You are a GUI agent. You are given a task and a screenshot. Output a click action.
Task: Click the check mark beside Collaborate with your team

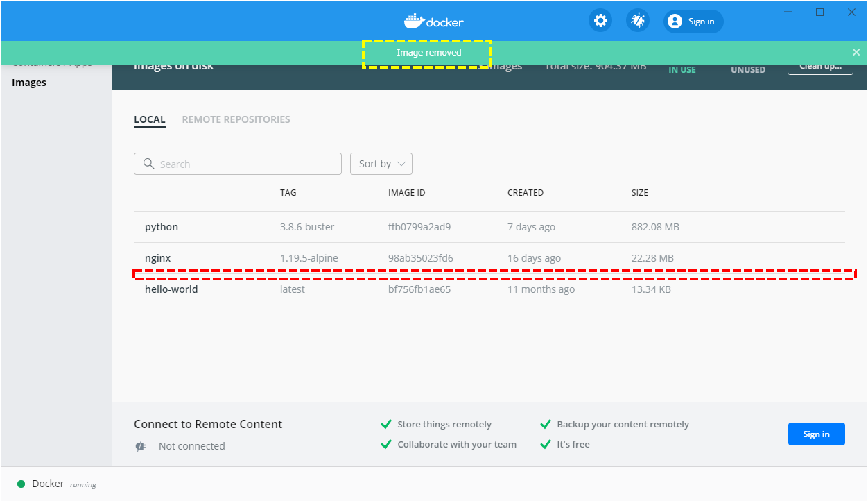point(386,444)
